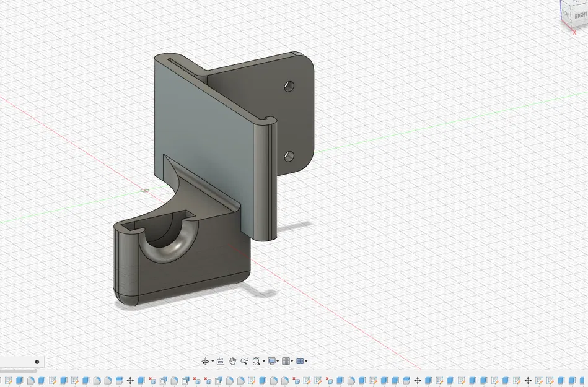The width and height of the screenshot is (588, 387).
Task: Select the Orbit tool in the navigation bar
Action: [x=205, y=361]
